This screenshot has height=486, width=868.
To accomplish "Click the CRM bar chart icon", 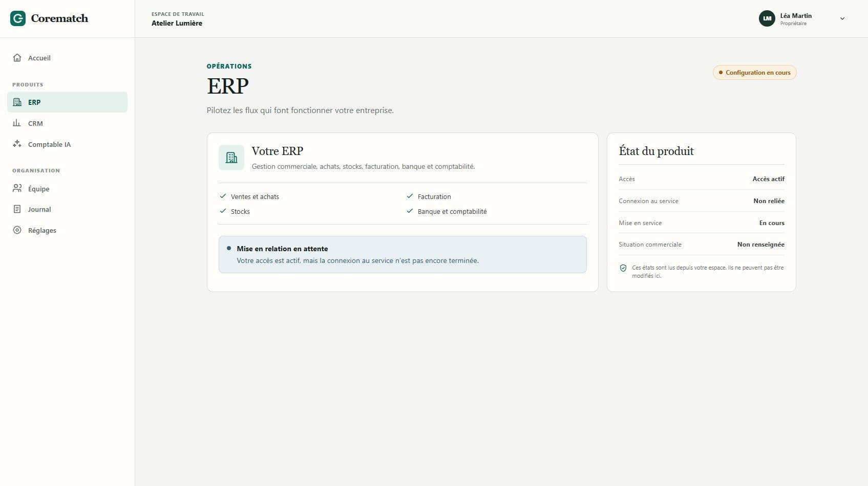I will 17,123.
